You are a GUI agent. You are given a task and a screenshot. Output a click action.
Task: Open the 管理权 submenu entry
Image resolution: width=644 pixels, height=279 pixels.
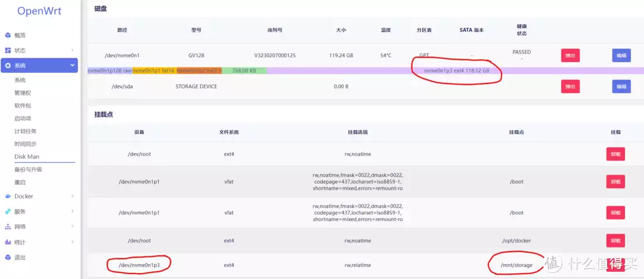pos(23,93)
